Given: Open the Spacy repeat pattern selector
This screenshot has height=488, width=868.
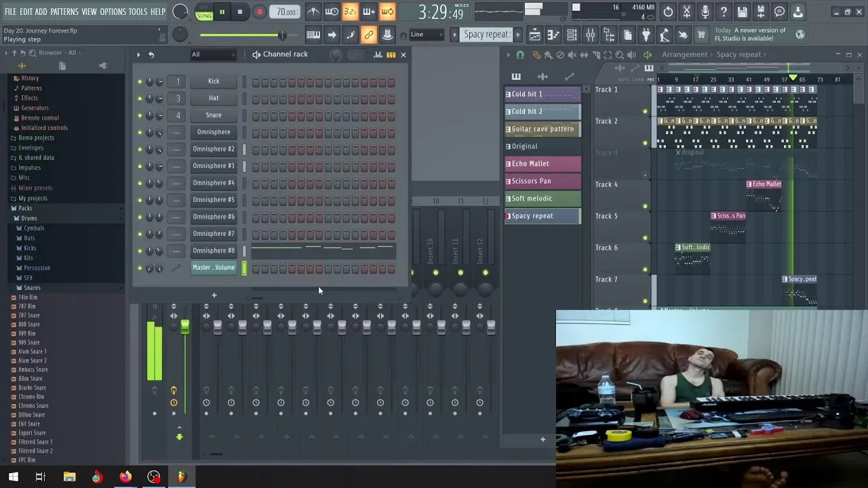Looking at the screenshot, I should (486, 35).
